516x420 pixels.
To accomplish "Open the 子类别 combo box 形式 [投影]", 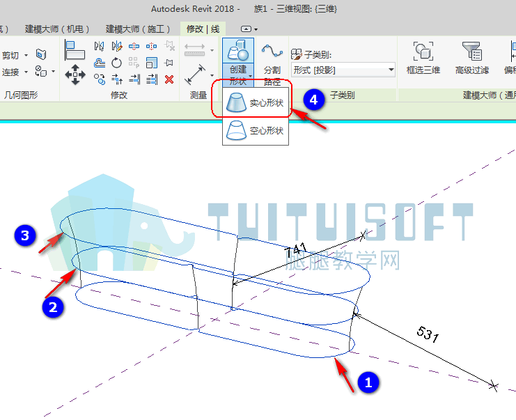I will pos(343,70).
